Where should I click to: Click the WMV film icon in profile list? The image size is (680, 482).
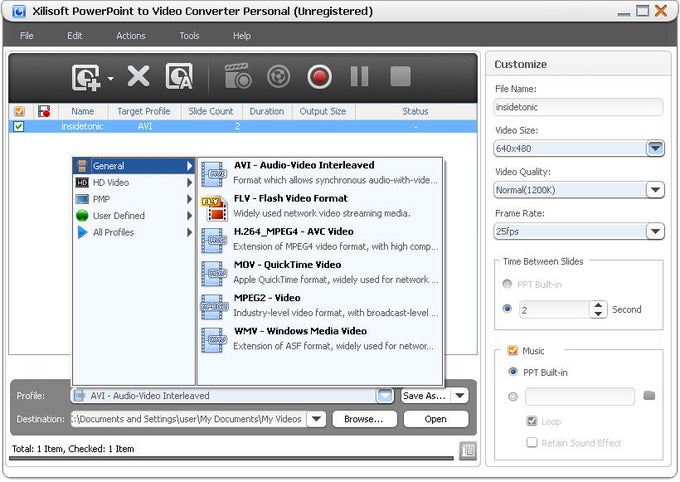tap(214, 340)
